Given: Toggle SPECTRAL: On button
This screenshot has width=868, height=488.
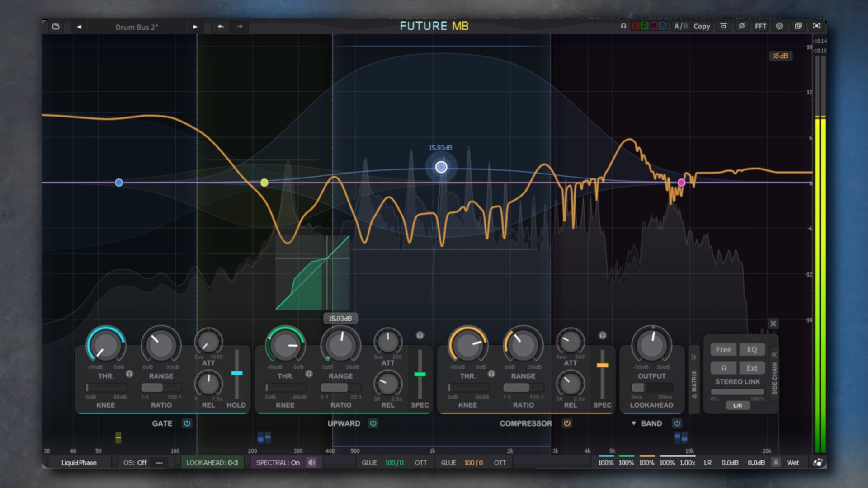Looking at the screenshot, I should 278,463.
